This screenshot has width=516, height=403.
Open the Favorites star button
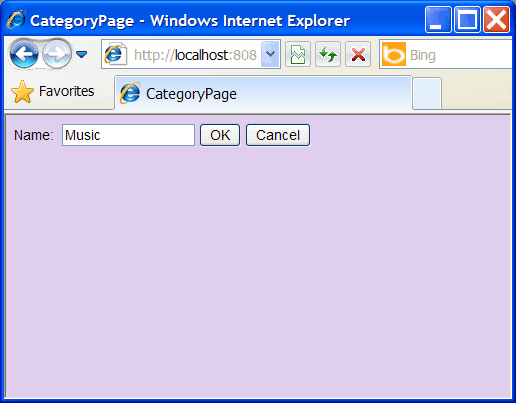point(53,91)
